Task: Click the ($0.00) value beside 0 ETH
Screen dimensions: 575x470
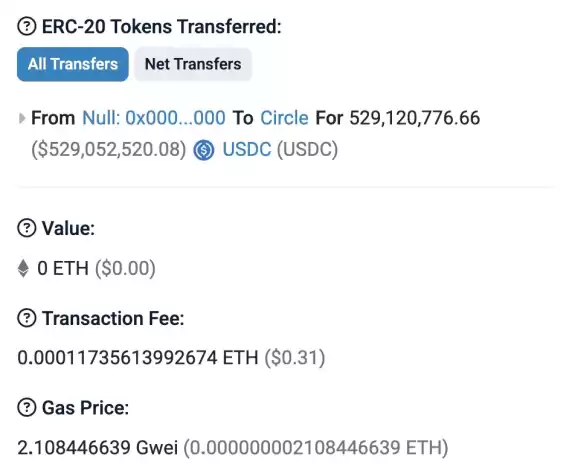Action: pos(125,268)
